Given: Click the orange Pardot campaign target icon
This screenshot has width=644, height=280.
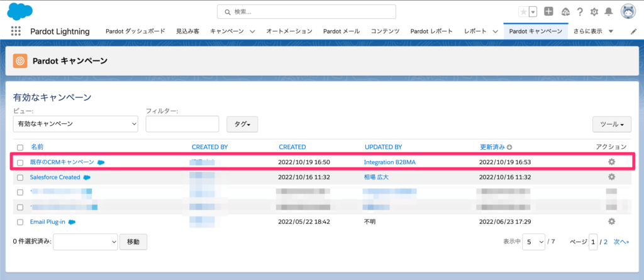Looking at the screenshot, I should 20,61.
